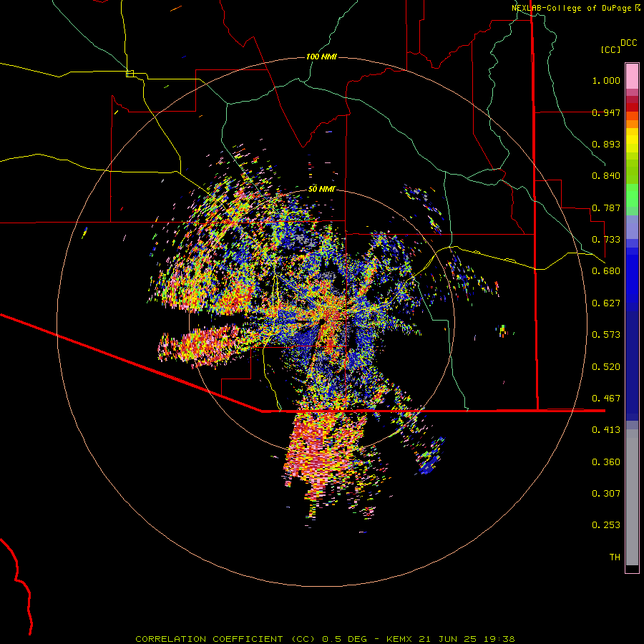This screenshot has width=644, height=644.
Task: Select the 0.467 color scale label
Action: point(606,399)
